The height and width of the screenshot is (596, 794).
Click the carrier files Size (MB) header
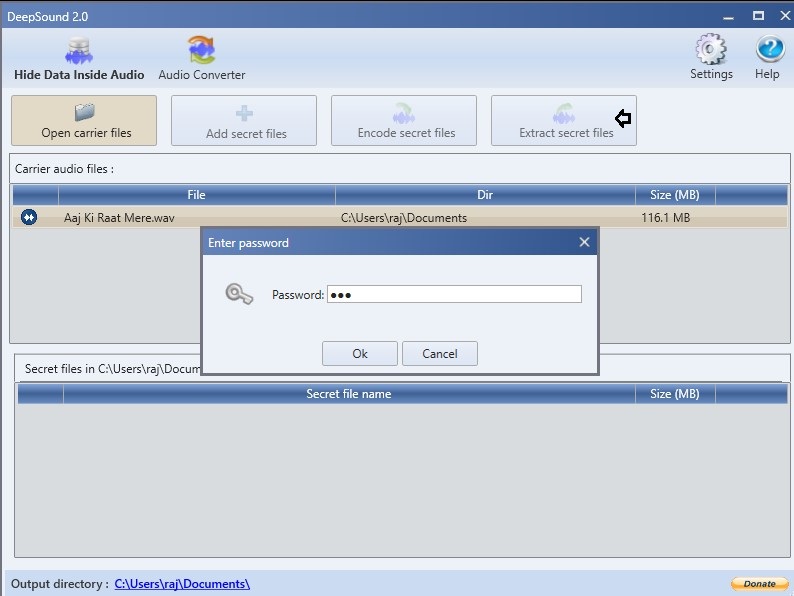[x=675, y=195]
